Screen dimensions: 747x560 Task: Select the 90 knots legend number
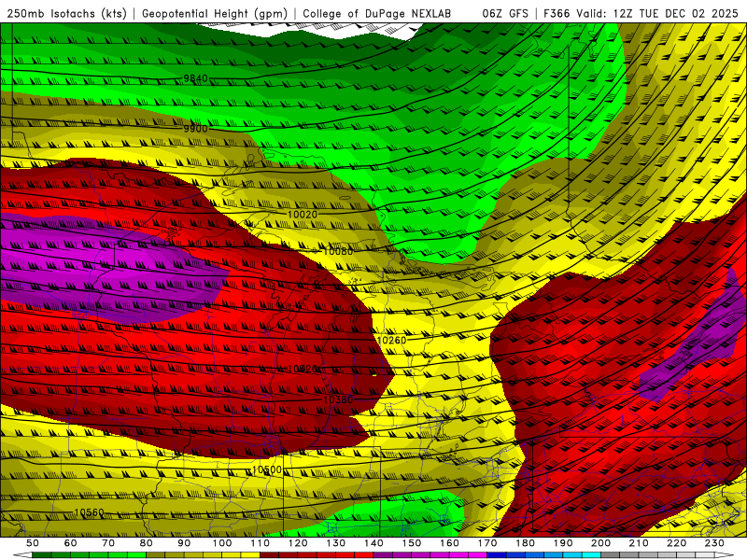click(x=184, y=543)
